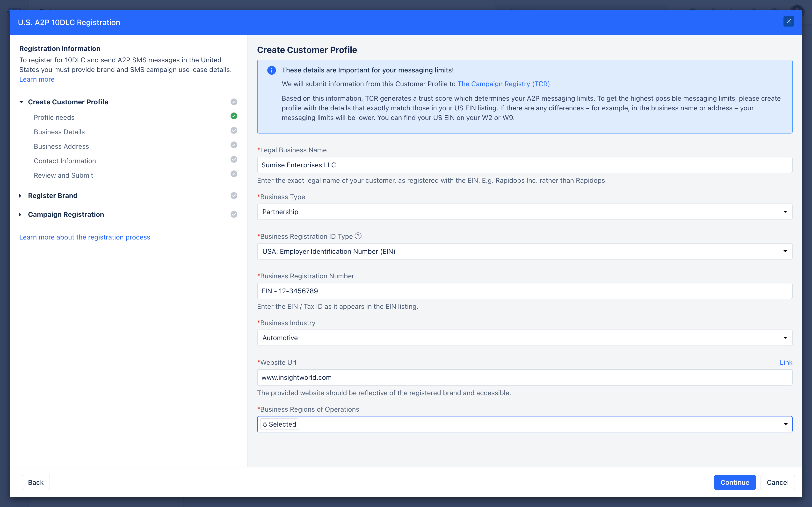Open The Campaign Registry (TCR) link
Viewport: 812px width, 507px height.
pos(503,84)
